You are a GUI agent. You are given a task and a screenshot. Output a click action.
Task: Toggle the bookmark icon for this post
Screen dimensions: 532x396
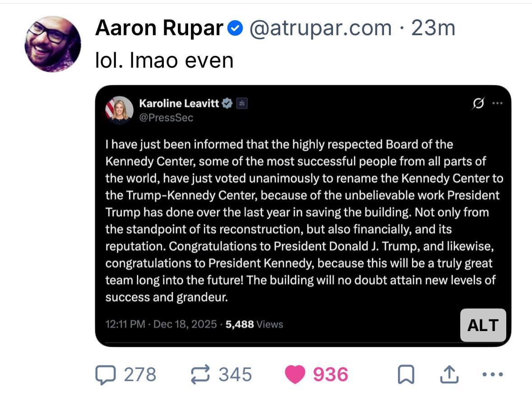[406, 374]
